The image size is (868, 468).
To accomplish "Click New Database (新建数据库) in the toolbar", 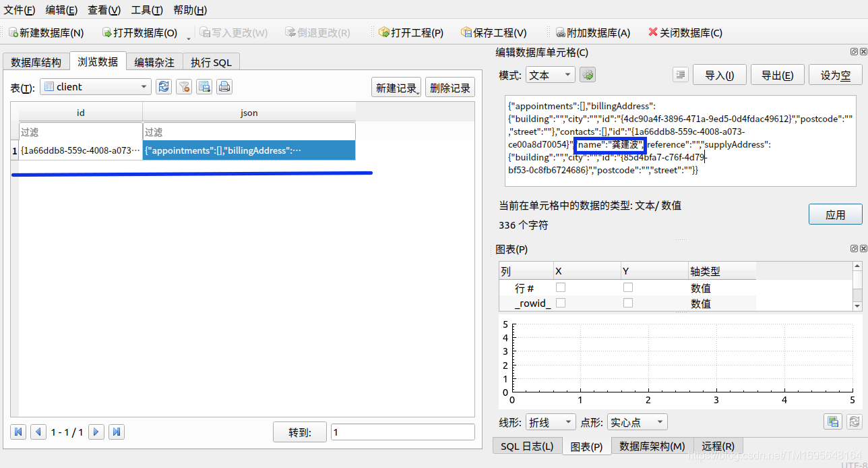I will pos(46,32).
